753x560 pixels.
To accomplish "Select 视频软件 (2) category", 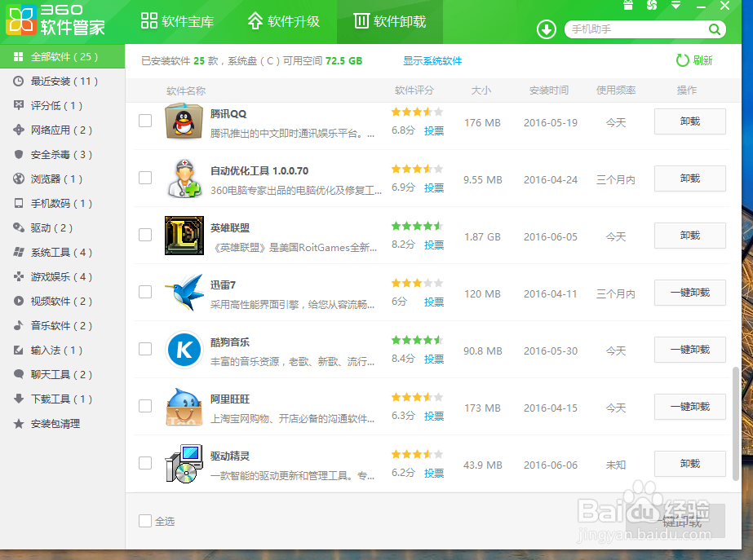I will pyautogui.click(x=63, y=302).
